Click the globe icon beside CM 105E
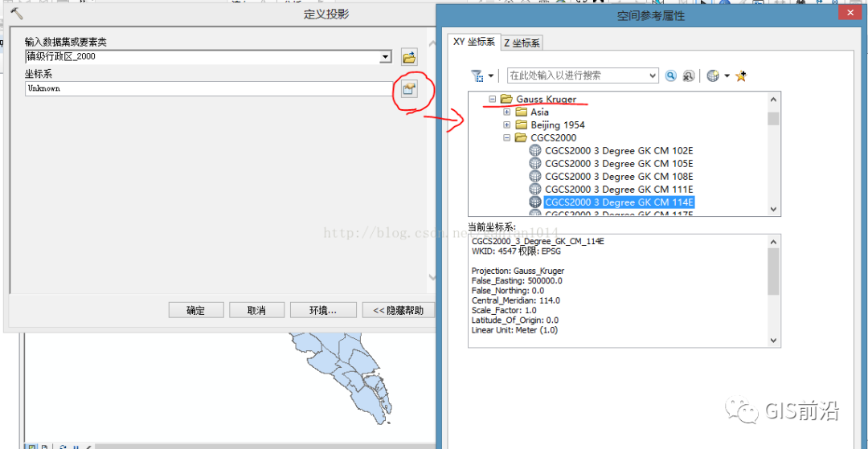The width and height of the screenshot is (868, 449). 534,164
